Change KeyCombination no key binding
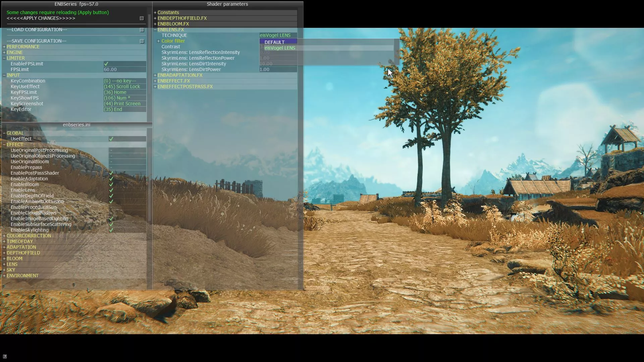The width and height of the screenshot is (644, 362). click(x=124, y=81)
